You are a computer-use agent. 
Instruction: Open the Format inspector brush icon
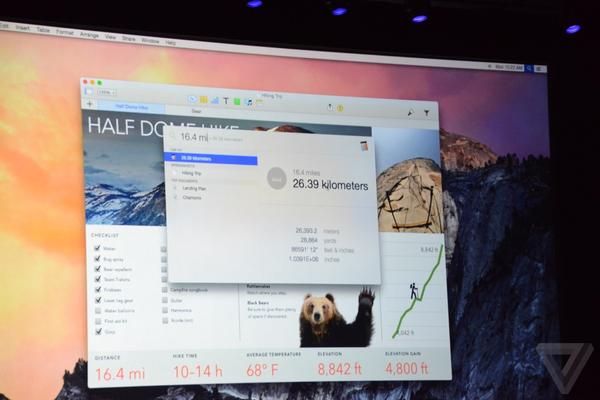point(411,112)
